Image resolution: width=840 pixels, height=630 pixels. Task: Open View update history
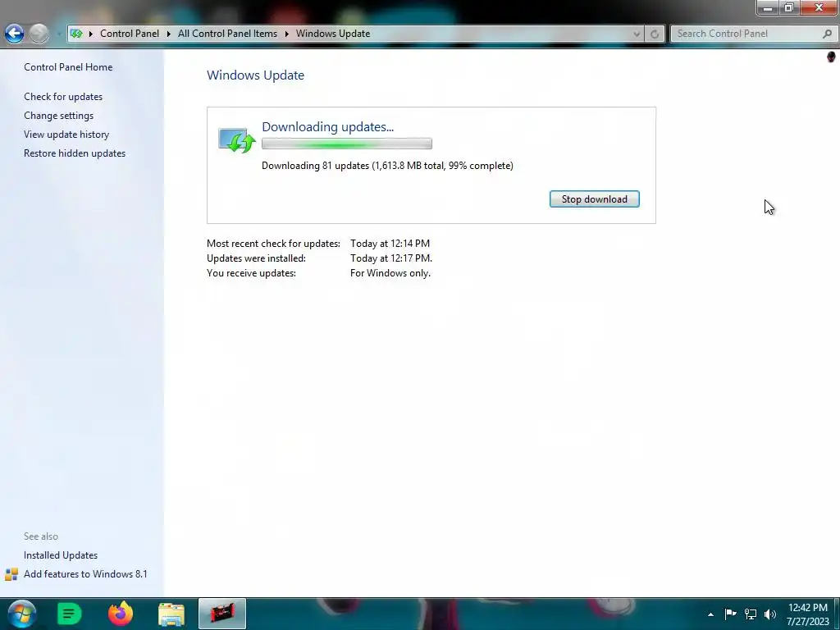coord(66,135)
